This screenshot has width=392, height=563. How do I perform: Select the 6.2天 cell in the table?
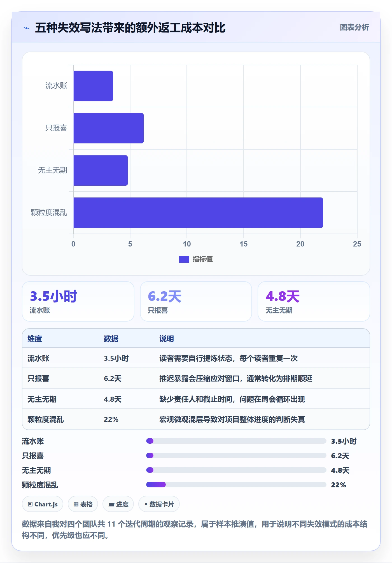click(x=113, y=379)
